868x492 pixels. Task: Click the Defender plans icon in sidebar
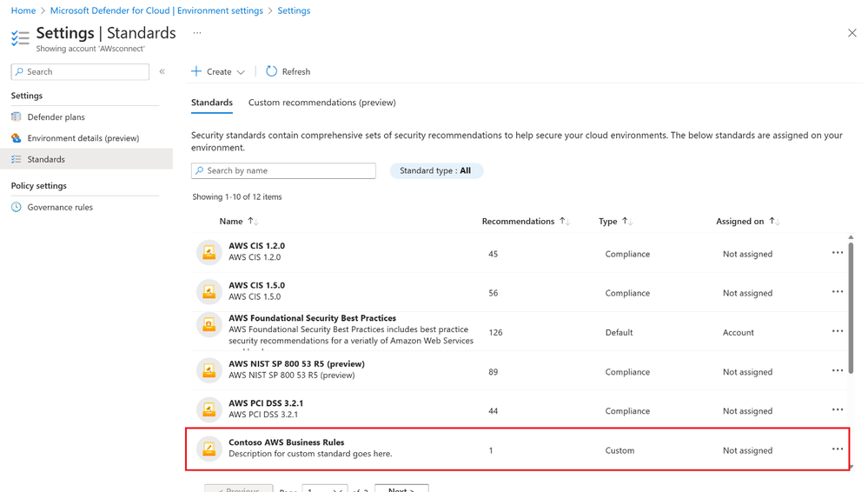pos(16,116)
